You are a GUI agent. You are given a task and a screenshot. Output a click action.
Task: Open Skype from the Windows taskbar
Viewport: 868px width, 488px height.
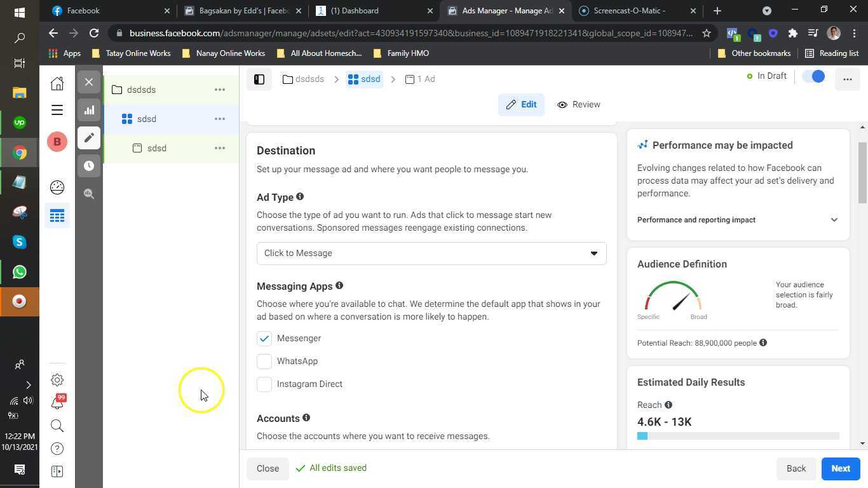pos(19,242)
